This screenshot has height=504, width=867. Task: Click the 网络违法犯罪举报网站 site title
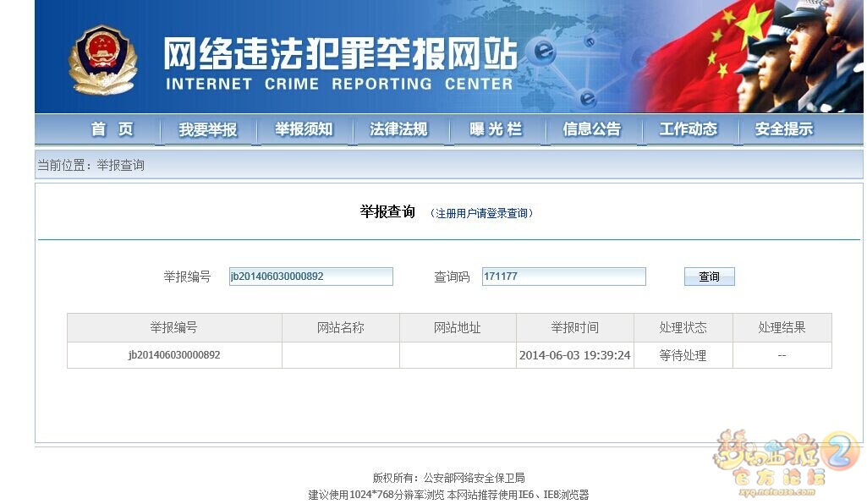click(x=339, y=54)
